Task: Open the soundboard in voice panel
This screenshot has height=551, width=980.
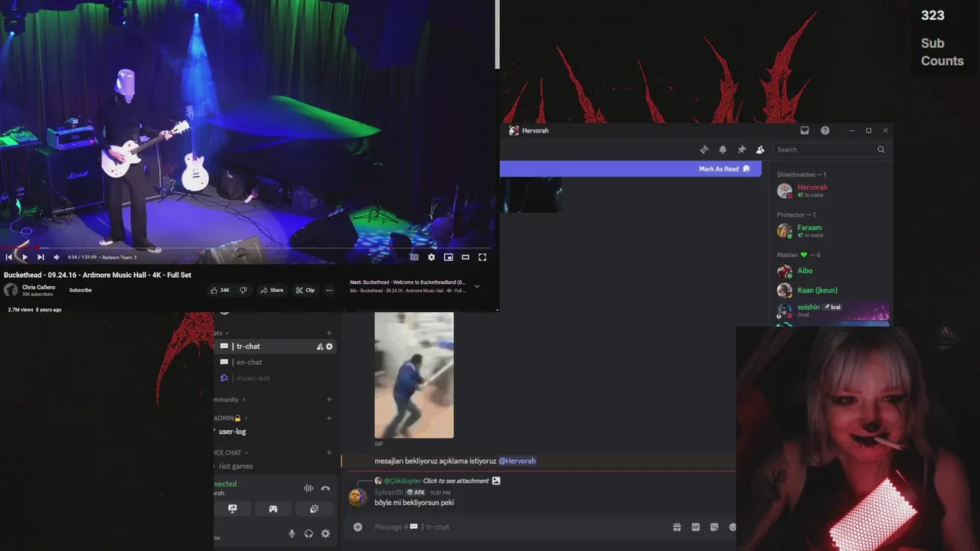Action: pyautogui.click(x=314, y=509)
